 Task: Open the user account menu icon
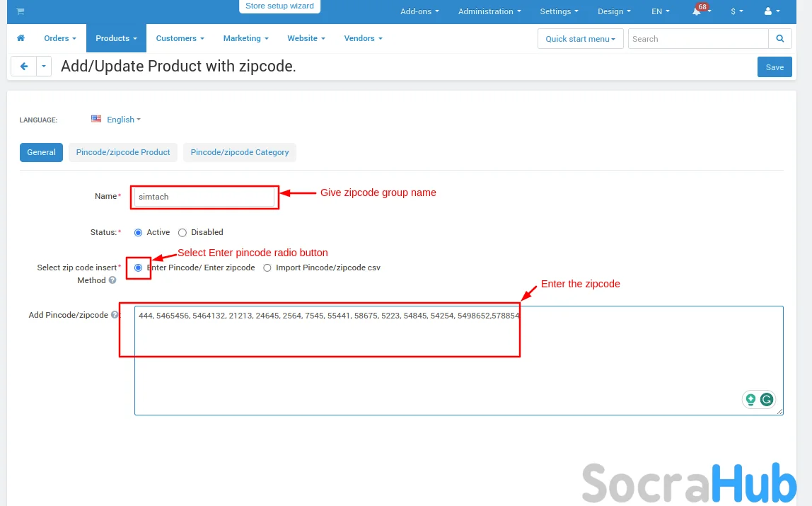[768, 11]
